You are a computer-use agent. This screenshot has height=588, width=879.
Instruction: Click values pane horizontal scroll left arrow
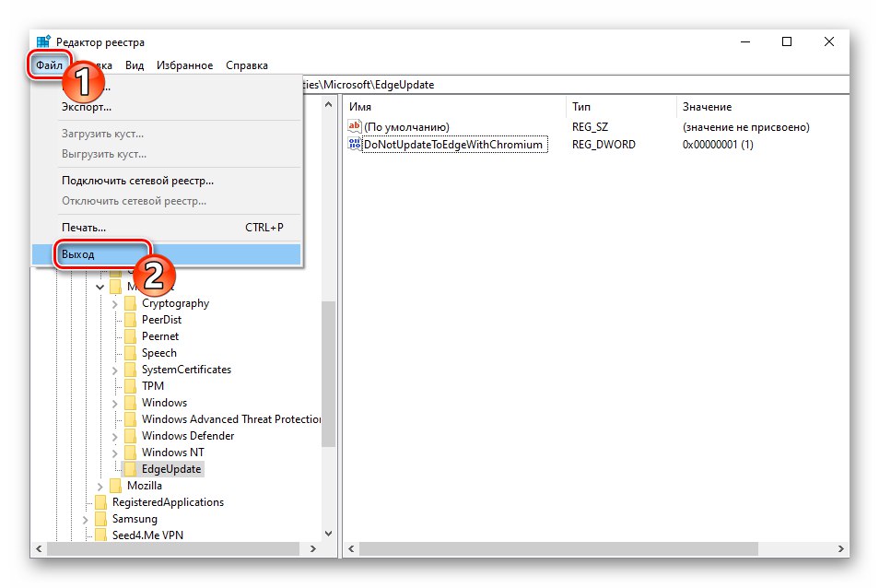pyautogui.click(x=351, y=548)
